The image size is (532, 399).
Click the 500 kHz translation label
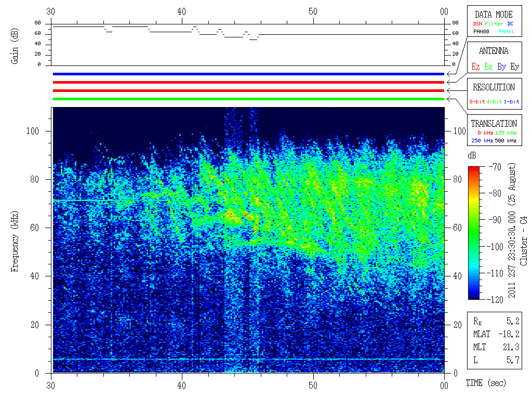(506, 140)
